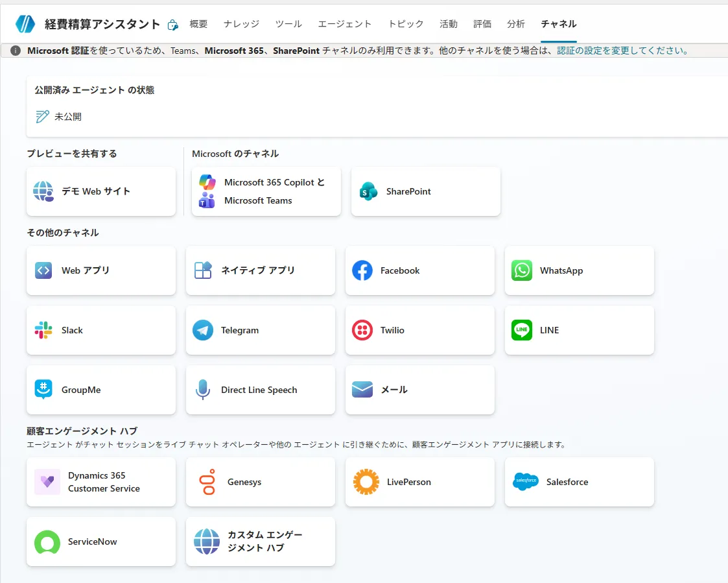Viewport: 728px width, 583px height.
Task: Choose the GroupMe channel name
Action: click(x=81, y=390)
